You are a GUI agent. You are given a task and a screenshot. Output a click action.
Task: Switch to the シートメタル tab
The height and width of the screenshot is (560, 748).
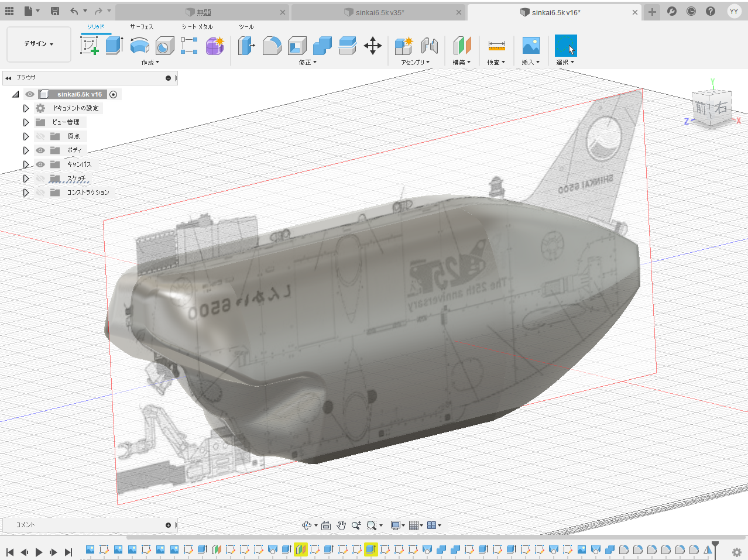[x=197, y=27]
